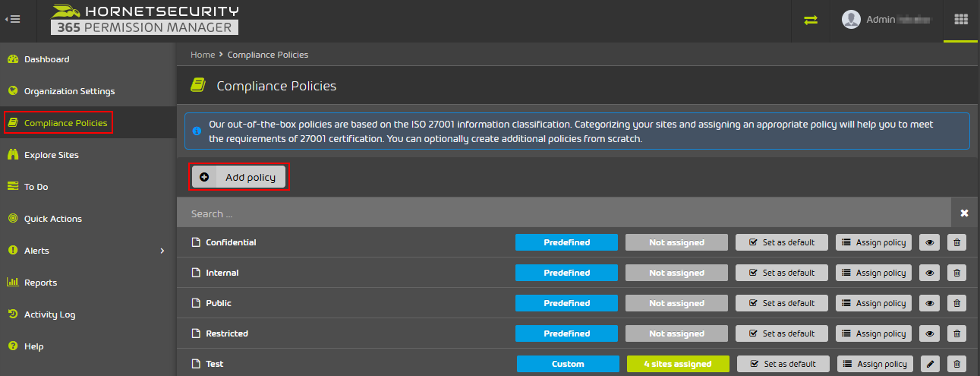Click the Predefined badge on Internal row
This screenshot has width=980, height=376.
pyautogui.click(x=566, y=273)
